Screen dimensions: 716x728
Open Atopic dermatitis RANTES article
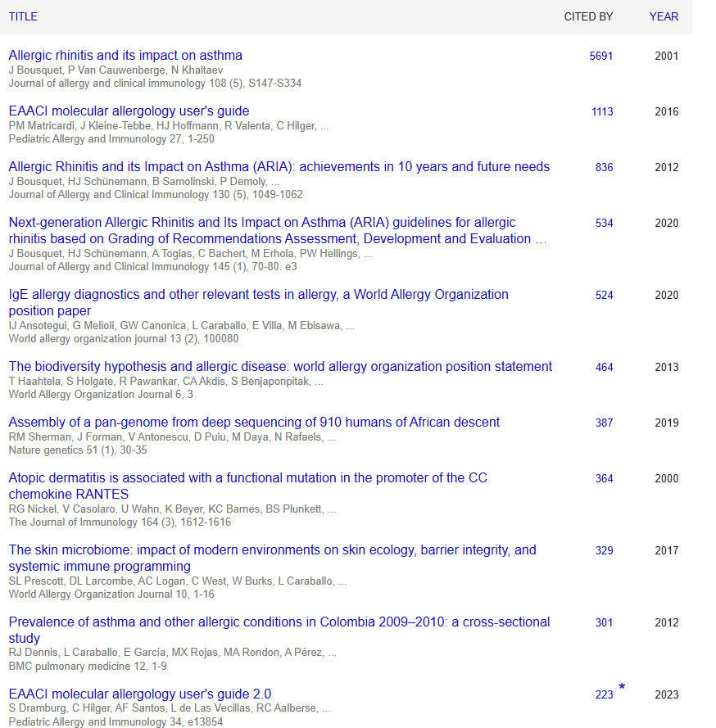click(248, 486)
